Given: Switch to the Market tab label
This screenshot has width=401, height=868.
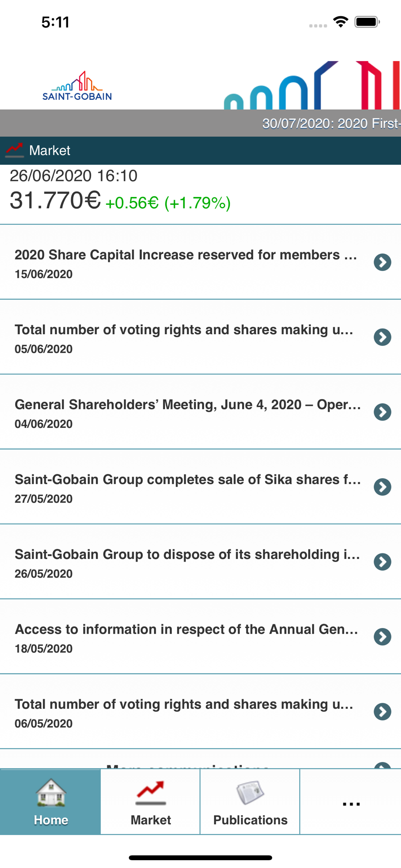Looking at the screenshot, I should 151,820.
